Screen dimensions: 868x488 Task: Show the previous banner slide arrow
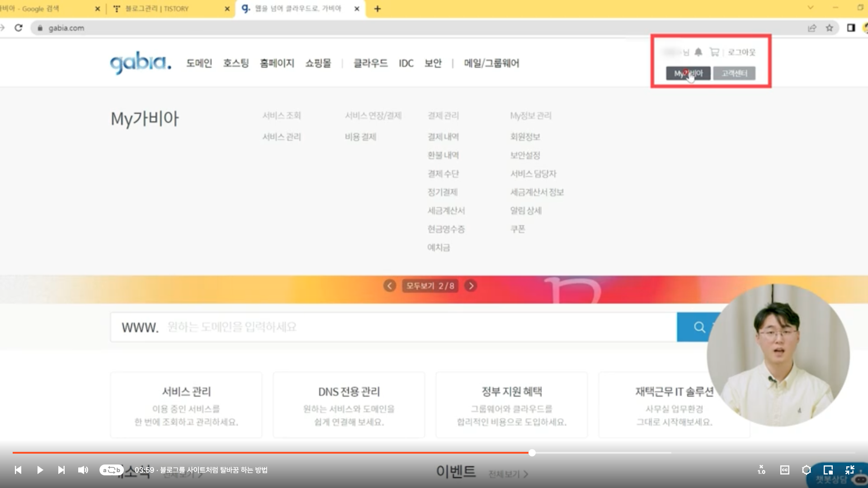tap(390, 286)
